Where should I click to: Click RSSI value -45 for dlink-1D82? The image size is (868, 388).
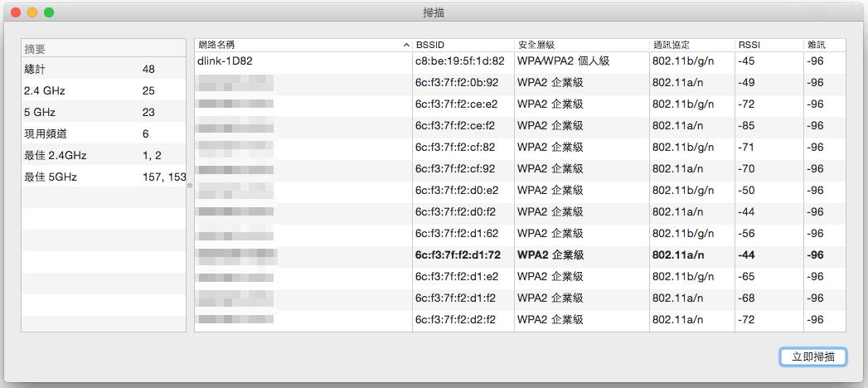[746, 61]
